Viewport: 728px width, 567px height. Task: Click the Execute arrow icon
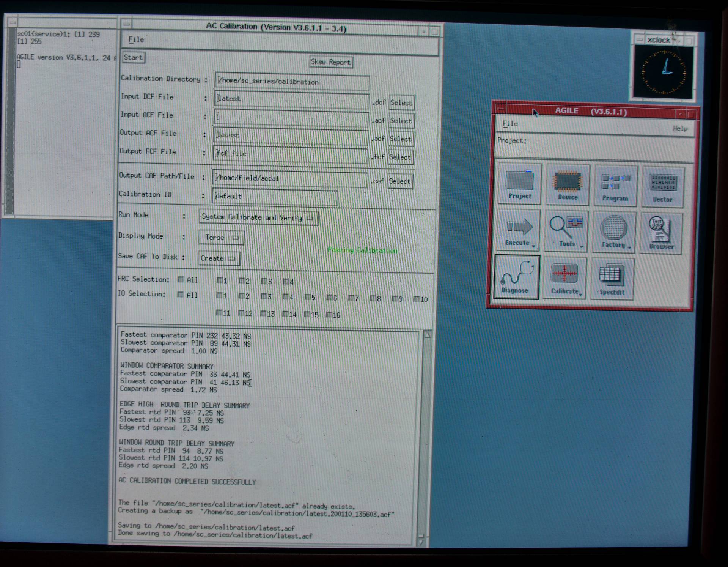tap(518, 231)
